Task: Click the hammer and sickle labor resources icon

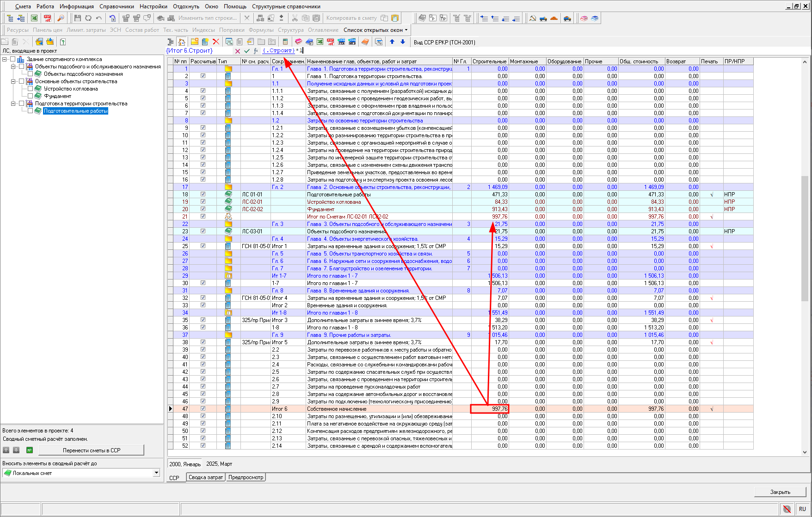Action: pos(532,18)
